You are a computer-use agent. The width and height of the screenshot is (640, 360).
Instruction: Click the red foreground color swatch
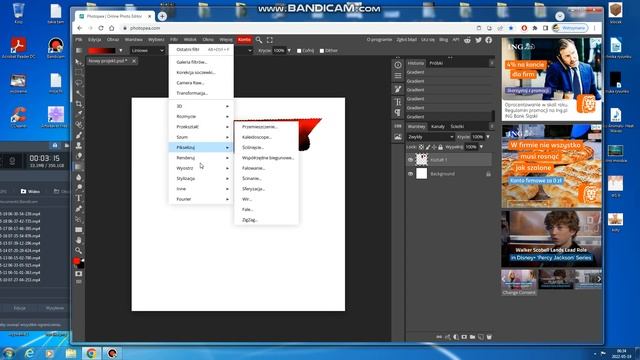coord(77,261)
